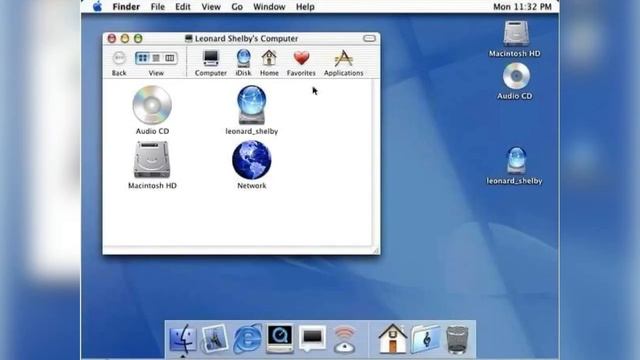The width and height of the screenshot is (640, 360).
Task: Open the View menu in menu bar
Action: pos(211,7)
